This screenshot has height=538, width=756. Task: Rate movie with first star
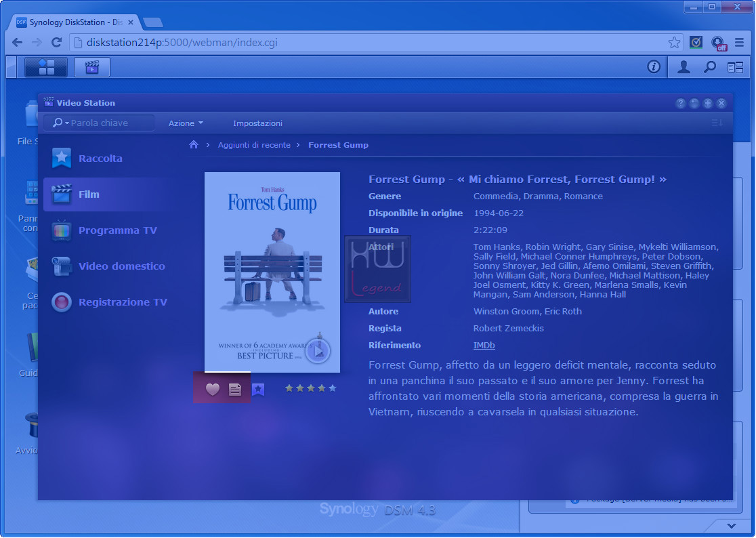289,388
